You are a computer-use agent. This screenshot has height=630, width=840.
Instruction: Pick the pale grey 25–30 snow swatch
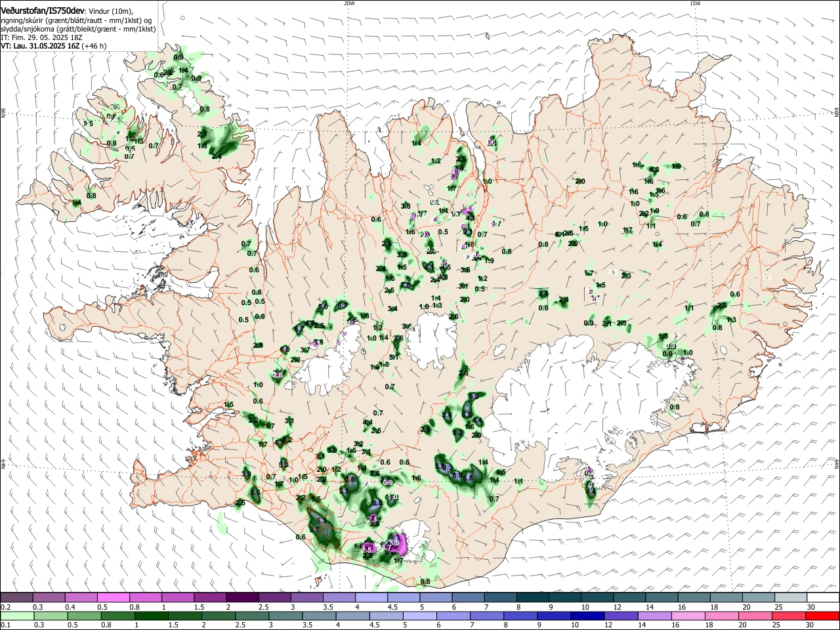coord(791,597)
